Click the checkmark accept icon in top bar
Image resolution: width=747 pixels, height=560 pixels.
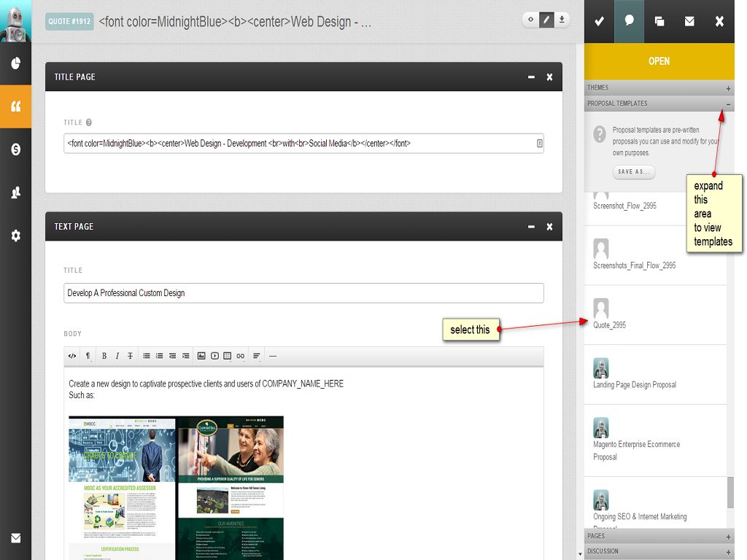tap(599, 21)
